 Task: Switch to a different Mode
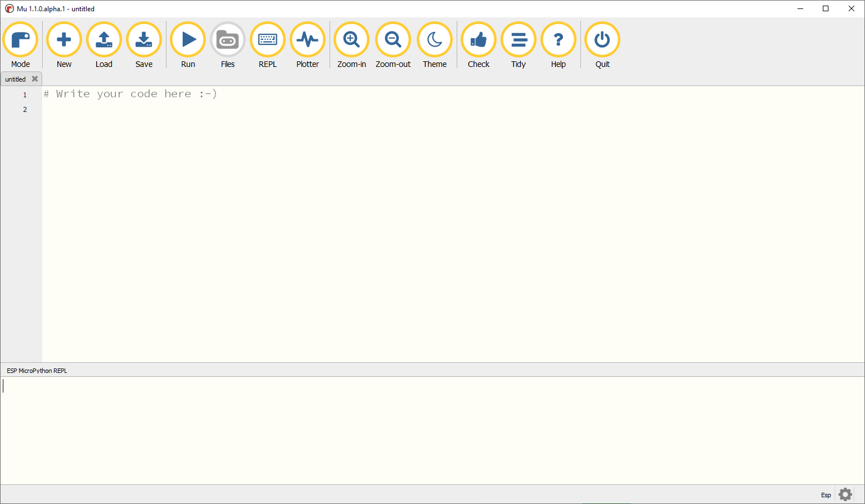pyautogui.click(x=20, y=39)
